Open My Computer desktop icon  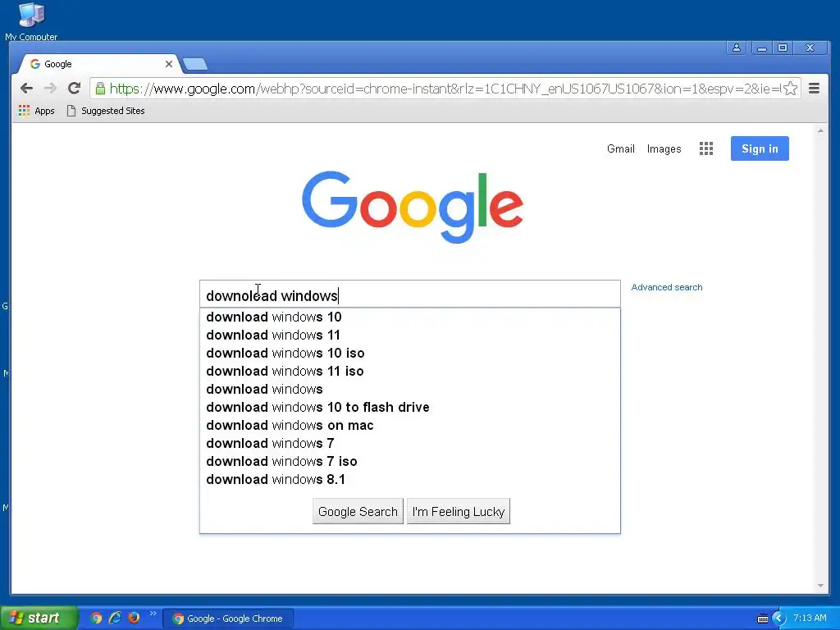click(31, 21)
